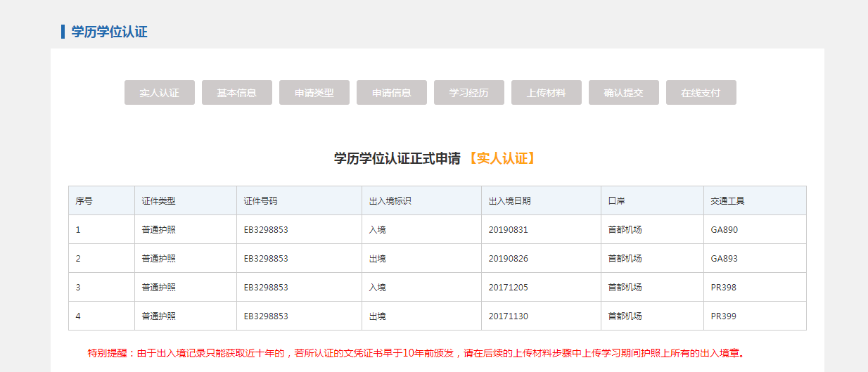This screenshot has width=868, height=372.
Task: Click the 出入境日期 column header
Action: click(510, 201)
